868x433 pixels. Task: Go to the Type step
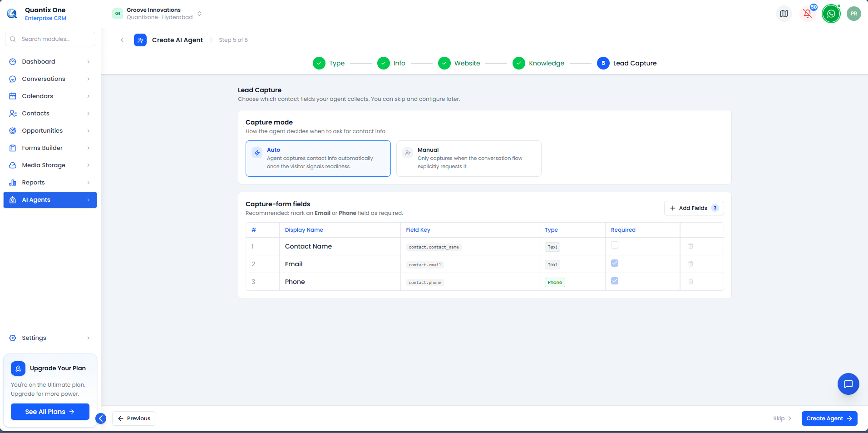pyautogui.click(x=329, y=63)
